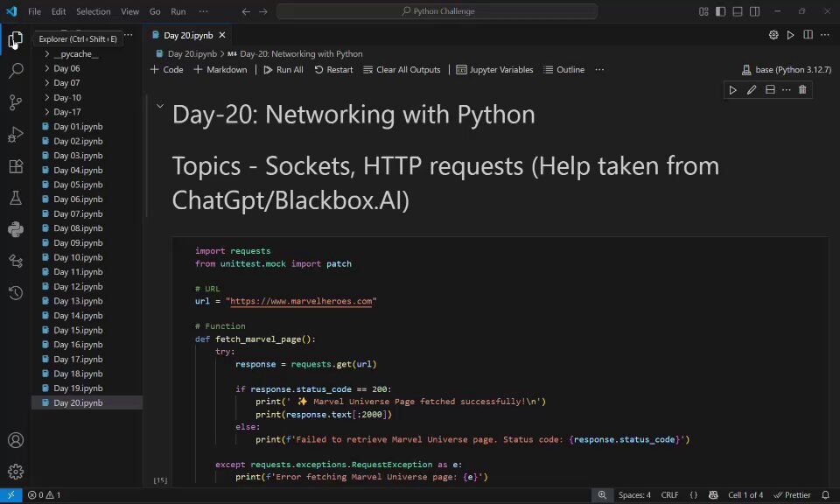This screenshot has height=504, width=840.
Task: Split the cell using the split icon
Action: (x=770, y=90)
